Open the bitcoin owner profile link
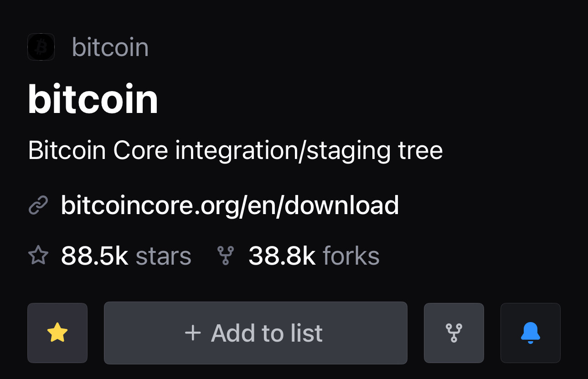This screenshot has width=588, height=379. coord(110,47)
